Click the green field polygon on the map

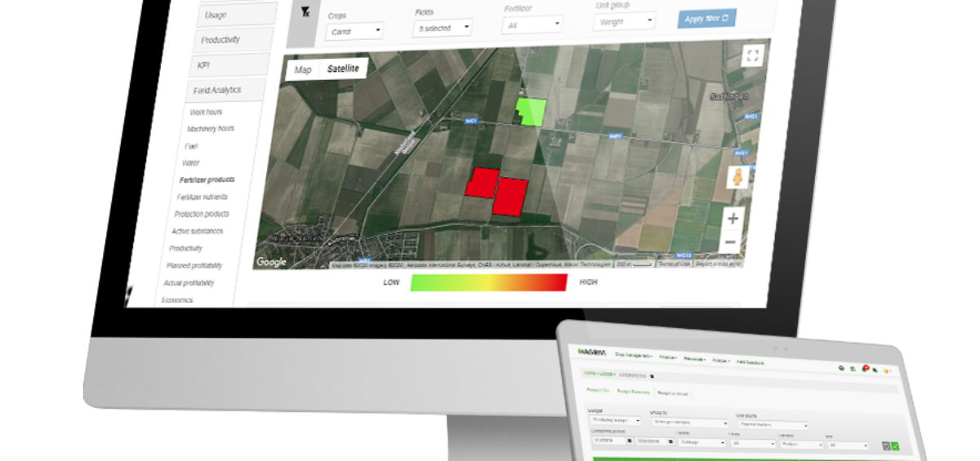(x=531, y=112)
